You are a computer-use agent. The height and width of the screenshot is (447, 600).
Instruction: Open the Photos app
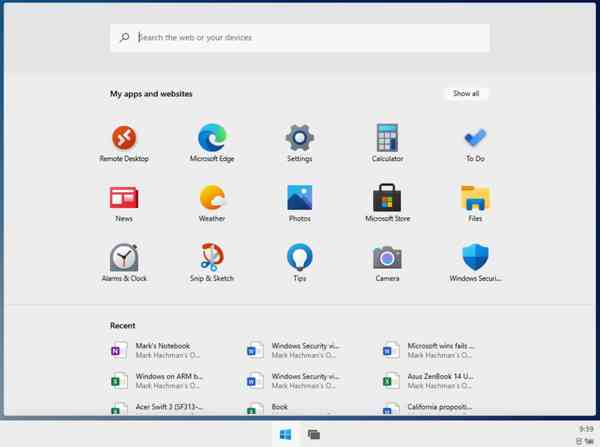300,204
